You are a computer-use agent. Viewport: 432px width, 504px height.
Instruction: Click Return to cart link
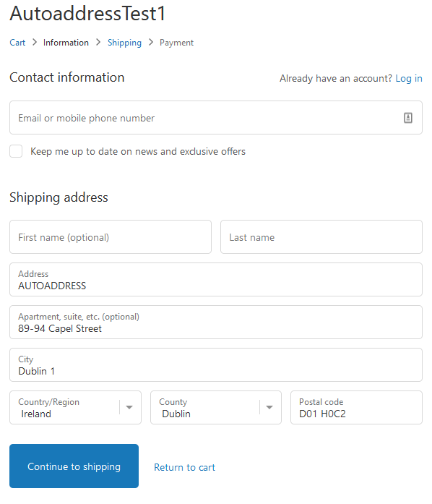[x=184, y=467]
